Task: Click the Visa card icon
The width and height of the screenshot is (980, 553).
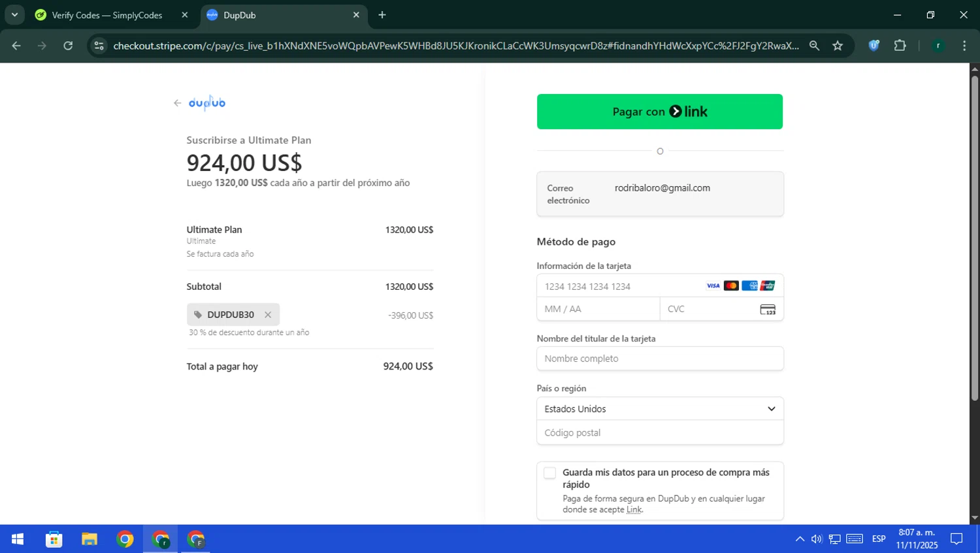Action: click(x=713, y=286)
